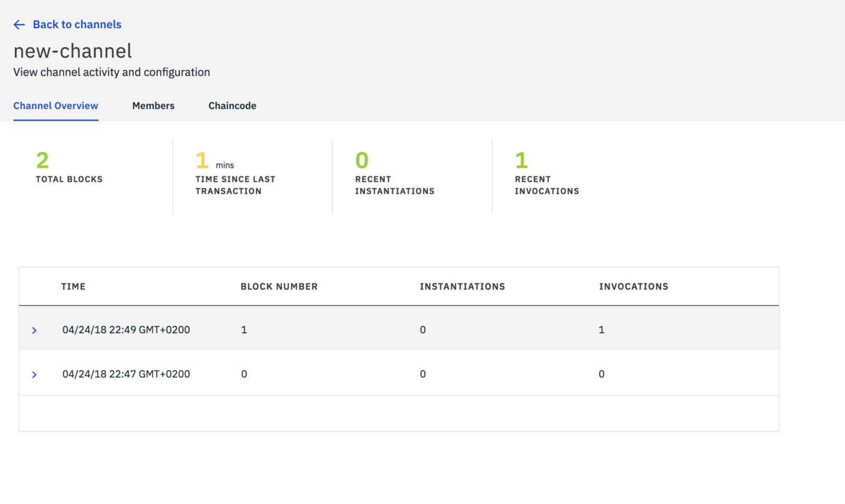The image size is (845, 504).
Task: Click the INVOCATIONS column header
Action: [633, 287]
